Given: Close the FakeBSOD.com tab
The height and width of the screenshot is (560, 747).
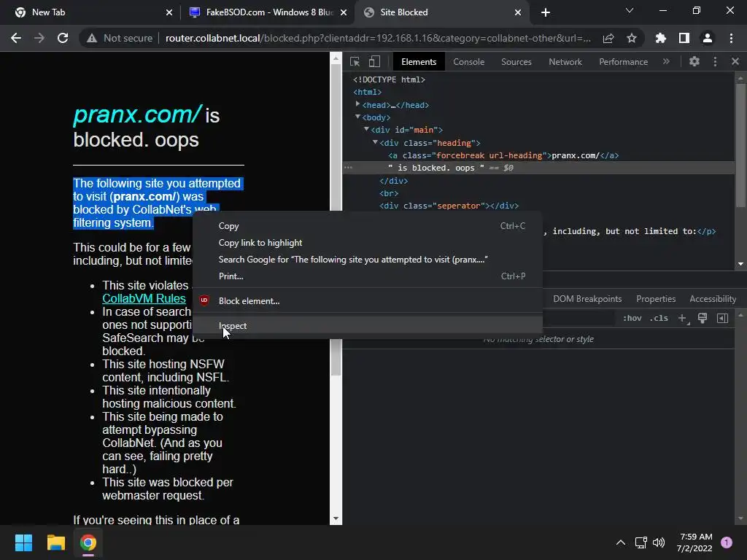Looking at the screenshot, I should [x=344, y=12].
